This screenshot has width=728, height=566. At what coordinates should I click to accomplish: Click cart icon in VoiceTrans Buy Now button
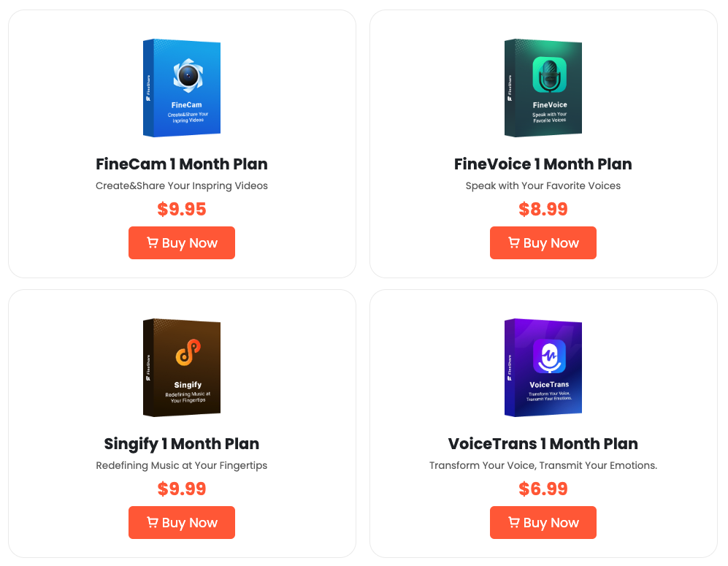click(x=513, y=522)
